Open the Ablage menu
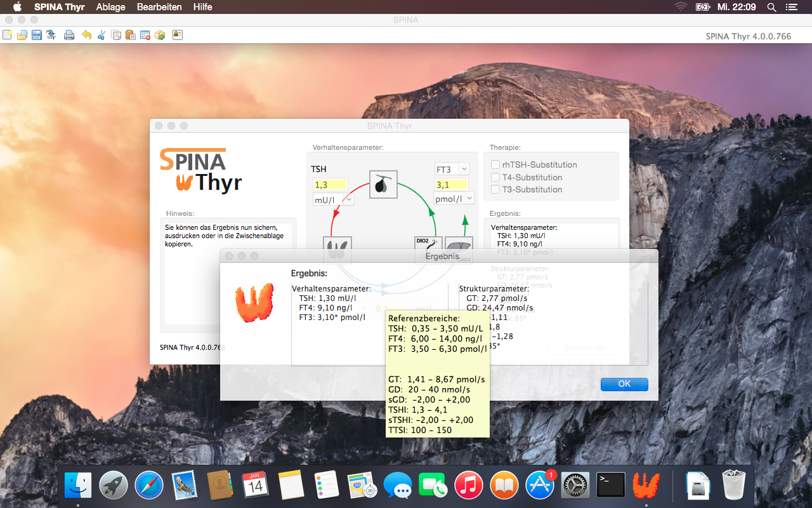Viewport: 812px width, 508px height. click(110, 7)
